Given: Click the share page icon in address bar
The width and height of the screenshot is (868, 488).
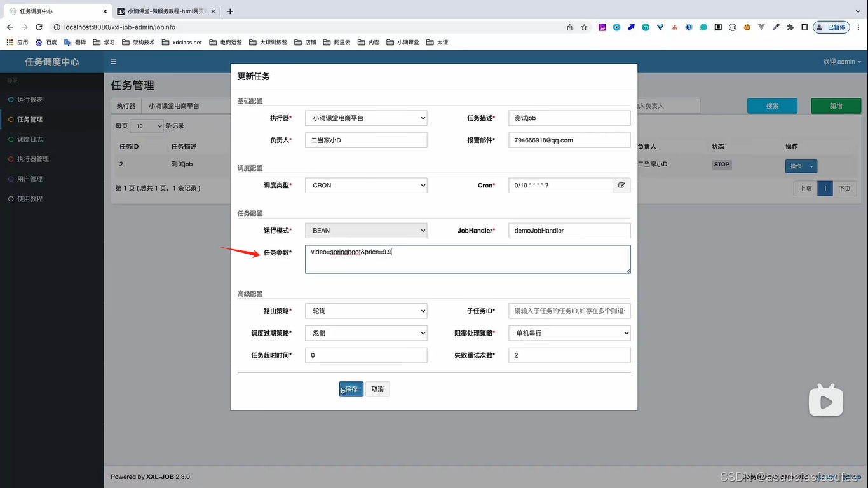Looking at the screenshot, I should (569, 27).
